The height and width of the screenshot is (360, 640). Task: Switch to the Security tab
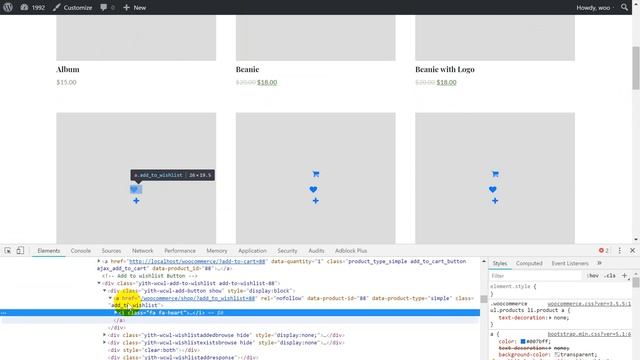pos(287,251)
